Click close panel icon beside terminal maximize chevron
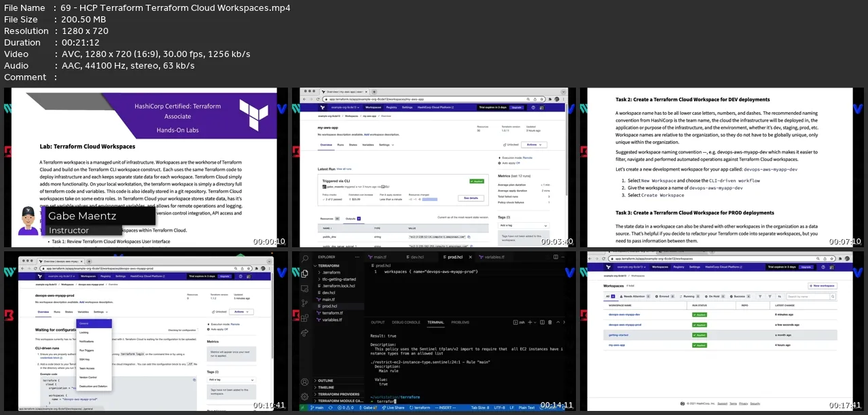The width and height of the screenshot is (868, 415). (x=564, y=323)
